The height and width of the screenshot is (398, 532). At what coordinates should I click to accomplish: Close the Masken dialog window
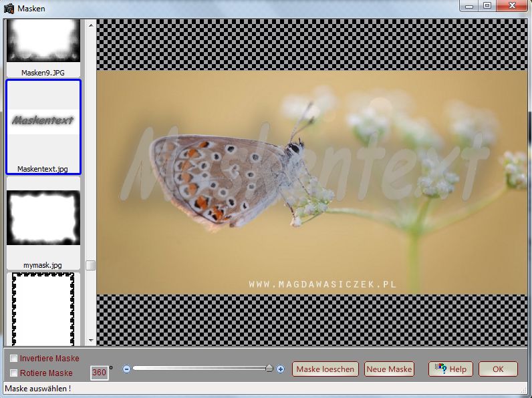(513, 5)
